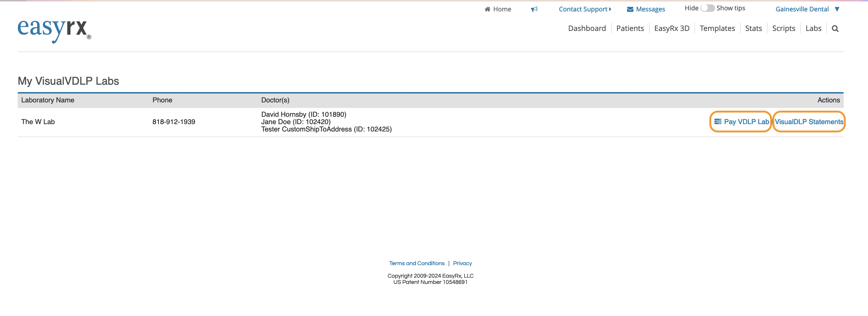Click phone number 818-912-1939
The image size is (868, 316).
pyautogui.click(x=174, y=122)
